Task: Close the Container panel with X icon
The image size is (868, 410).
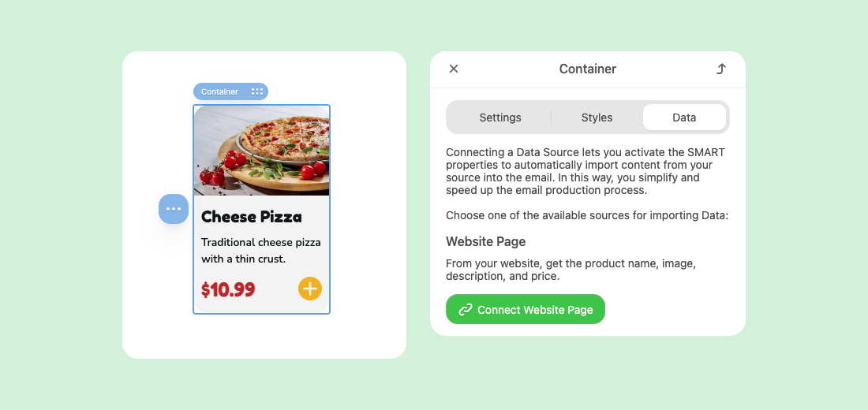Action: point(454,69)
